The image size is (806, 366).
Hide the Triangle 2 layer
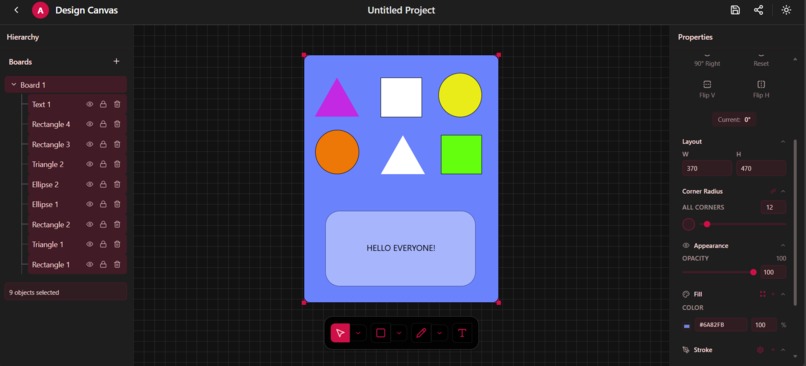89,164
